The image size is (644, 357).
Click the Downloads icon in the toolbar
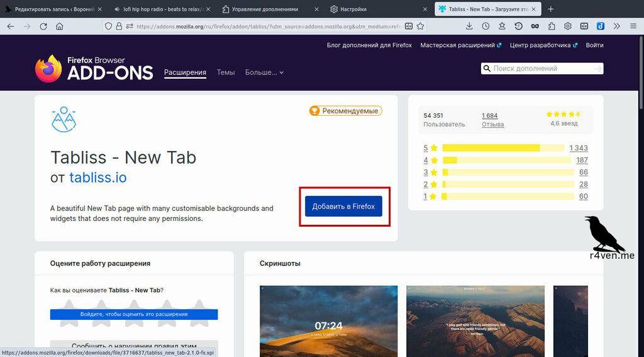pyautogui.click(x=469, y=26)
